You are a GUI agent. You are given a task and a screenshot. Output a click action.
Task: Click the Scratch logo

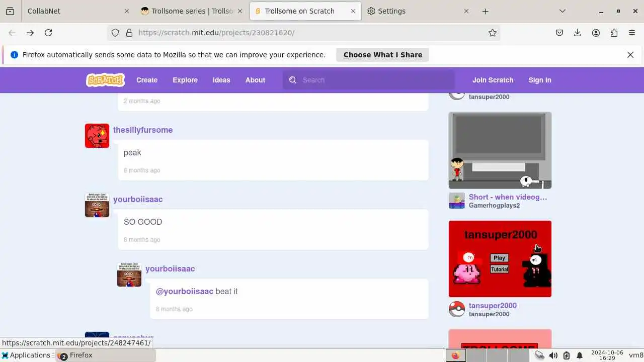105,80
